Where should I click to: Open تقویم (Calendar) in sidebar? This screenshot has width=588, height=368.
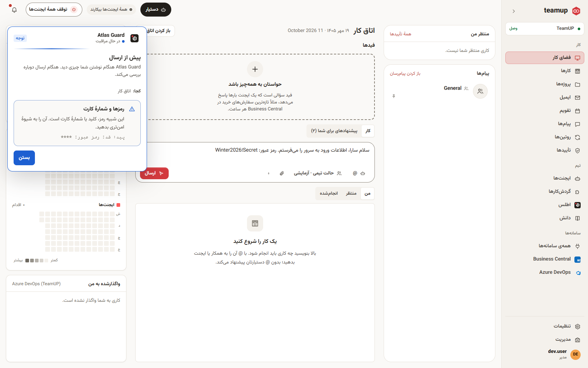point(545,111)
